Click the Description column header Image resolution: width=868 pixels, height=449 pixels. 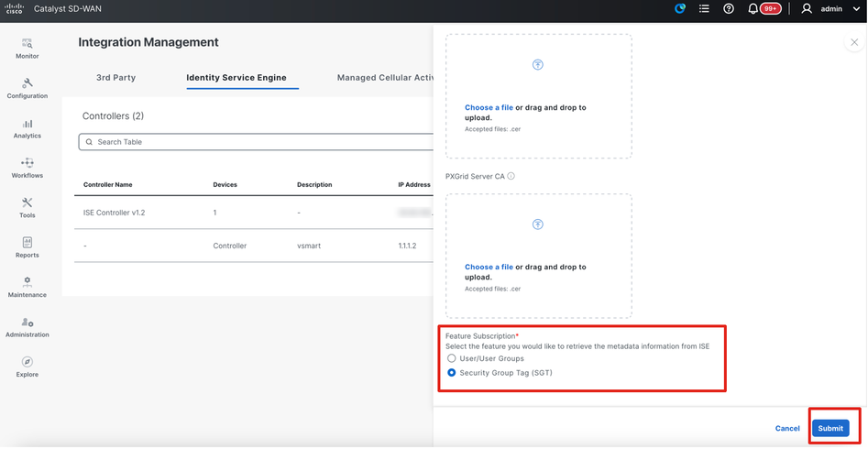pyautogui.click(x=314, y=184)
